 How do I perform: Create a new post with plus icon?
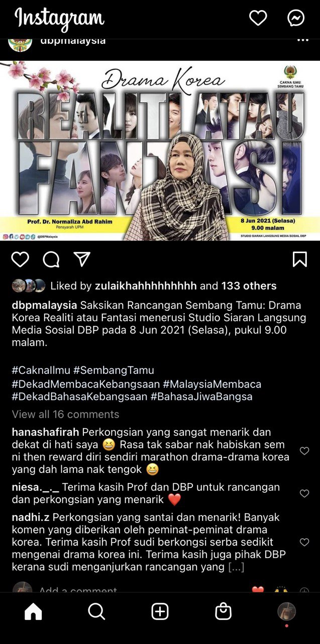[x=160, y=611]
